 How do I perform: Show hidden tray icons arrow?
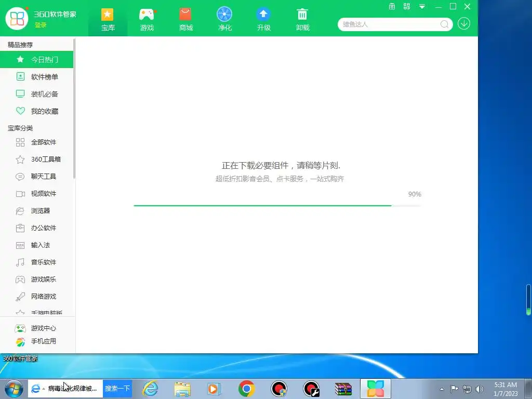pos(442,389)
